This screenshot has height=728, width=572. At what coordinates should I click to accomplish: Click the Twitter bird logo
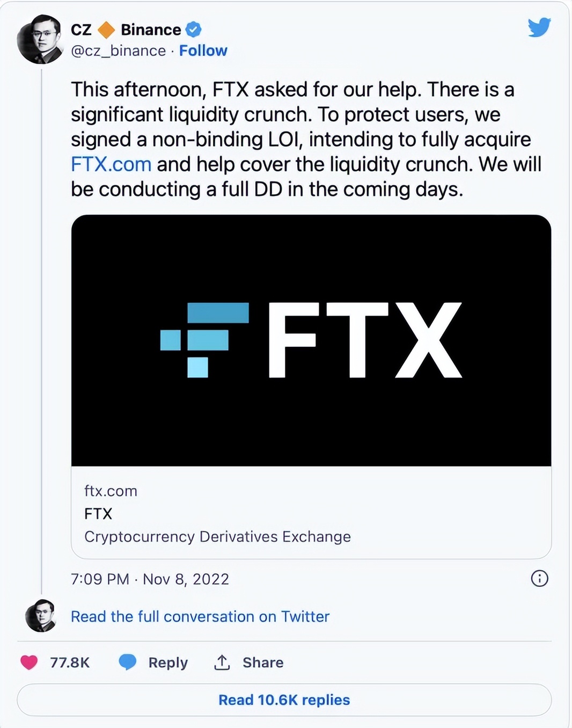point(540,27)
